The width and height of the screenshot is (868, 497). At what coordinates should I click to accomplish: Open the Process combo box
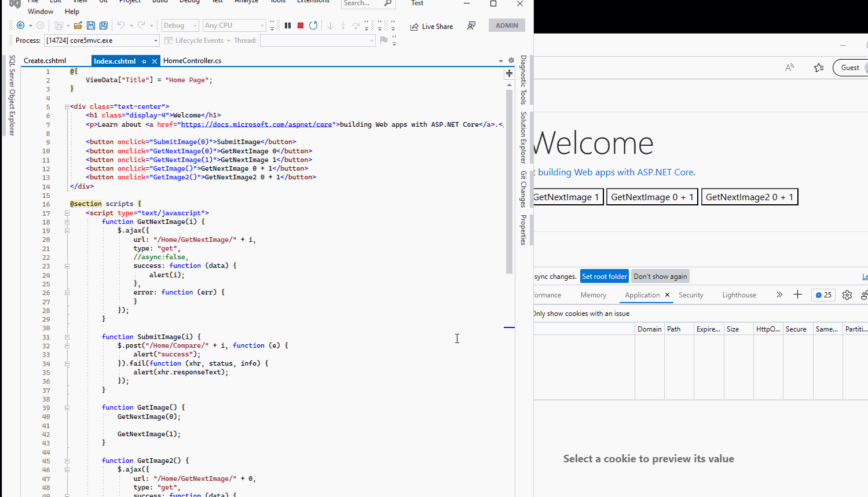point(102,41)
